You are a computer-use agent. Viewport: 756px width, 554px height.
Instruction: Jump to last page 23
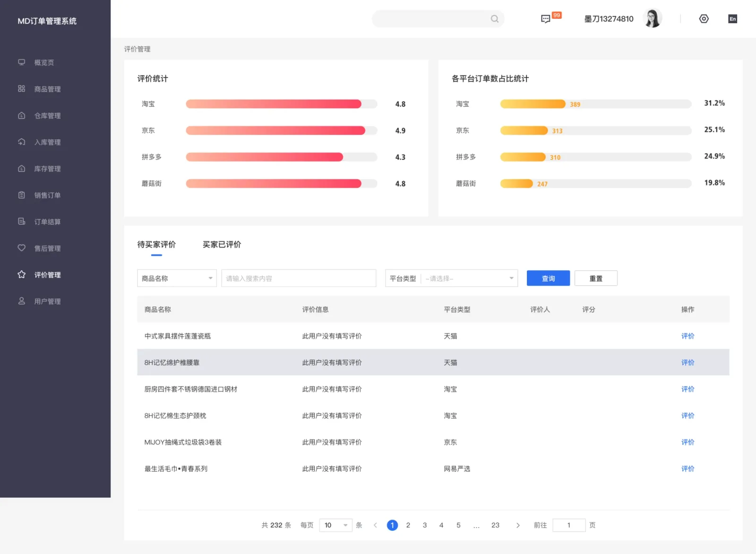point(495,525)
